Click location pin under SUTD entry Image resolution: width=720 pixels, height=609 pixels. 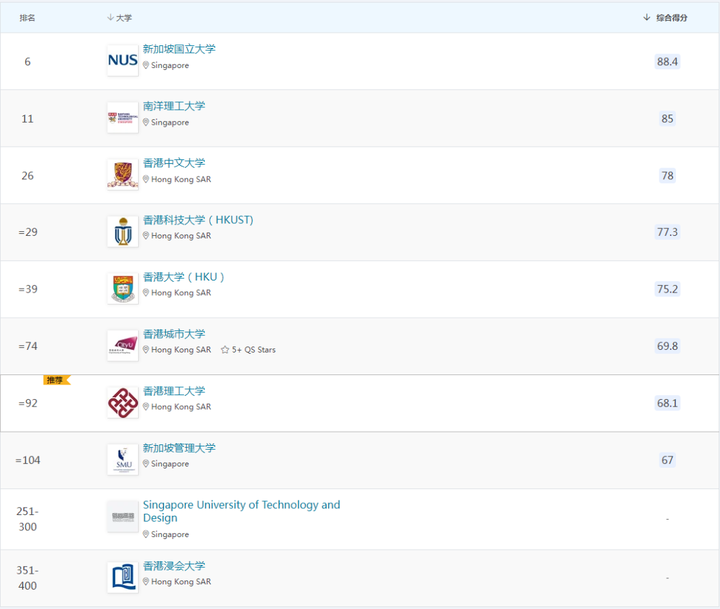(146, 534)
